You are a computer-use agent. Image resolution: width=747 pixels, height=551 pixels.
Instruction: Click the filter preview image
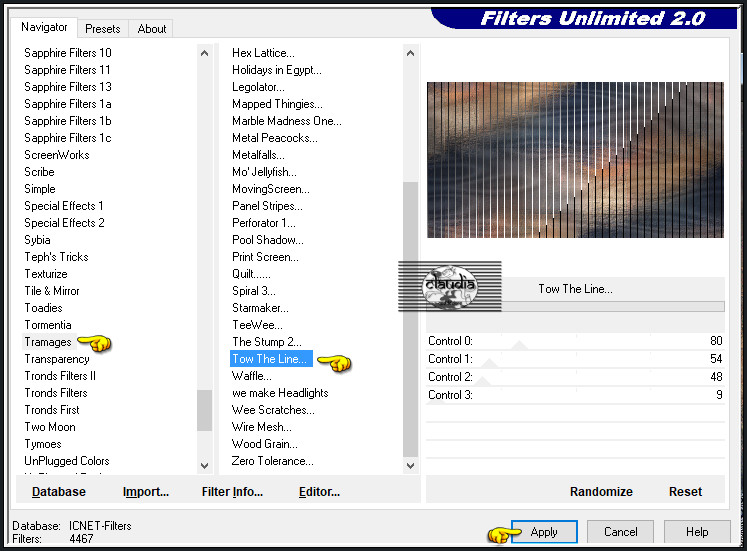click(575, 160)
